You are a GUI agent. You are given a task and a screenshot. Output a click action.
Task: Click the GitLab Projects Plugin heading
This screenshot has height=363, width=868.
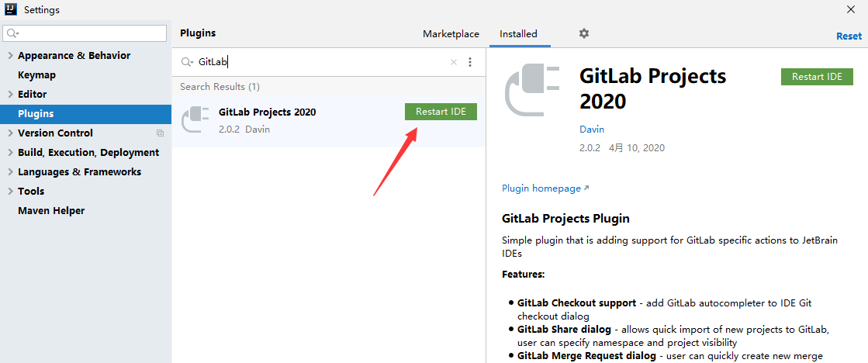point(565,218)
